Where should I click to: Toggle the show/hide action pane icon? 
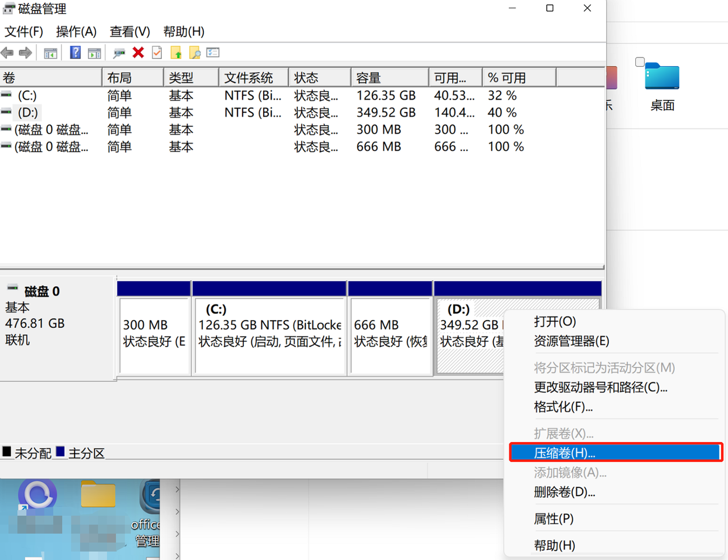click(x=94, y=53)
